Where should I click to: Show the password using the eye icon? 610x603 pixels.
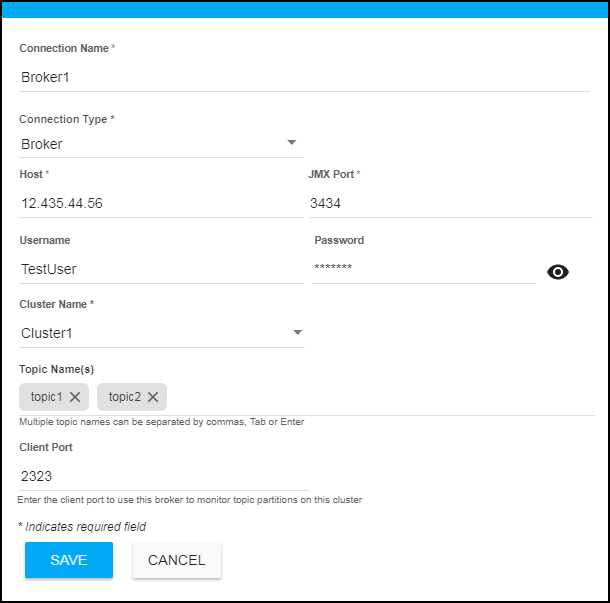pyautogui.click(x=558, y=272)
